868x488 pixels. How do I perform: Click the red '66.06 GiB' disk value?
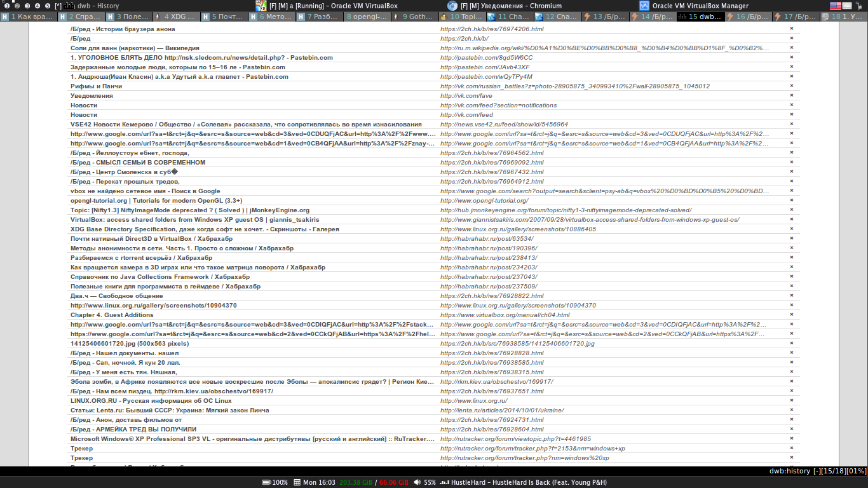click(x=395, y=482)
